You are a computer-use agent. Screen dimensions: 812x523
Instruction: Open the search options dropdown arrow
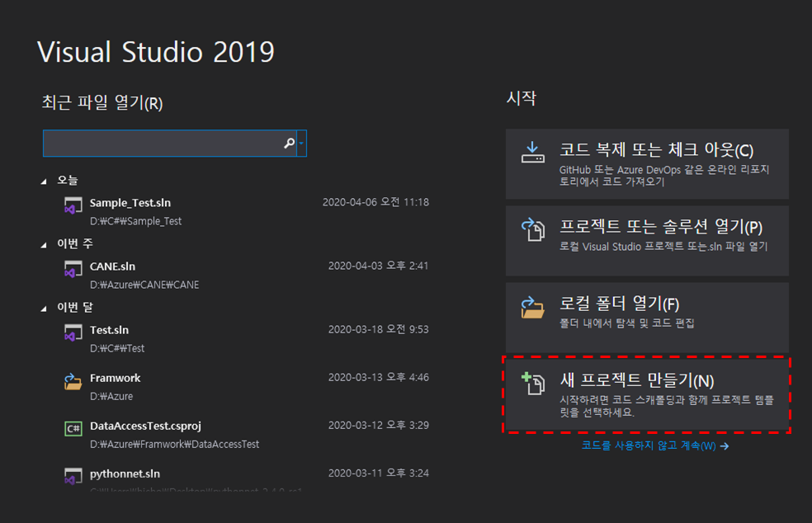301,144
